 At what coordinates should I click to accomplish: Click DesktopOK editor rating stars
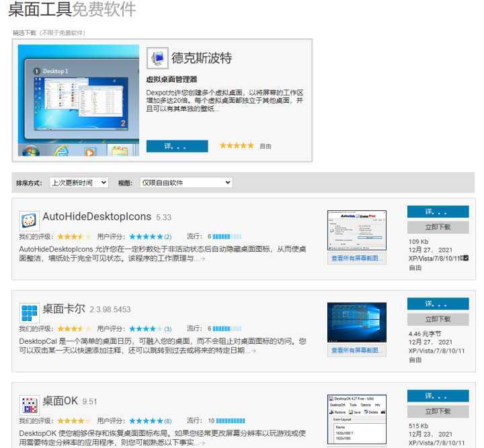[x=74, y=421]
